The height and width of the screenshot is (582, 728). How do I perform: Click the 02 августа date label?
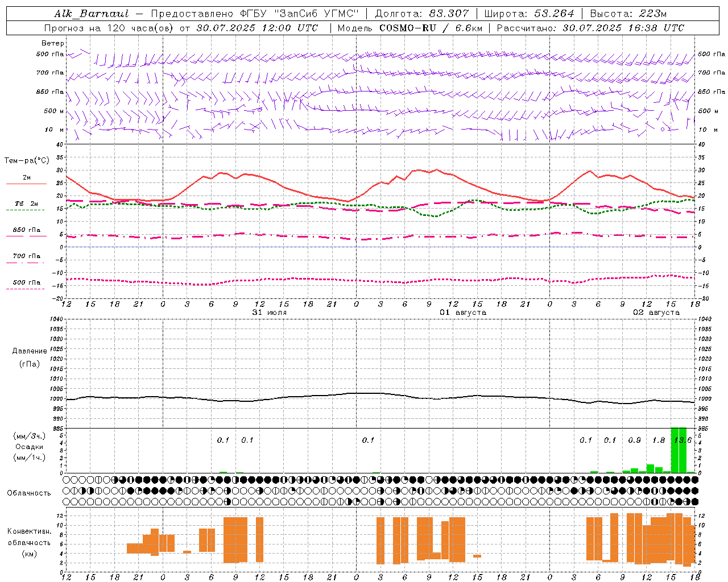click(656, 313)
